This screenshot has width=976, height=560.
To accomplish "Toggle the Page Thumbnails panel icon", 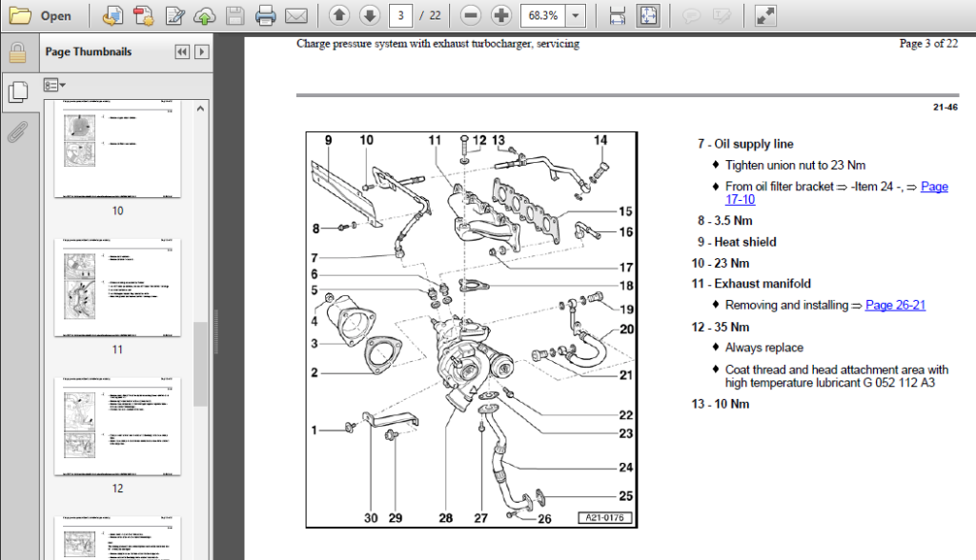I will (18, 92).
